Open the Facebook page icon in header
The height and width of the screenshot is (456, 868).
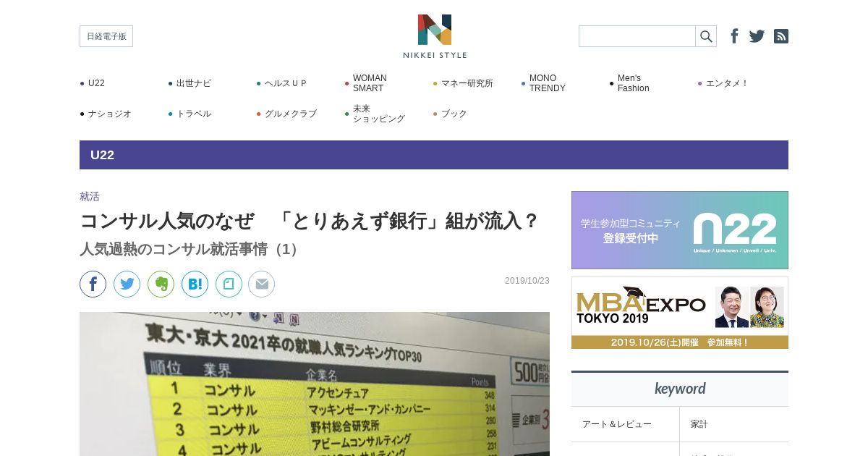pos(734,36)
